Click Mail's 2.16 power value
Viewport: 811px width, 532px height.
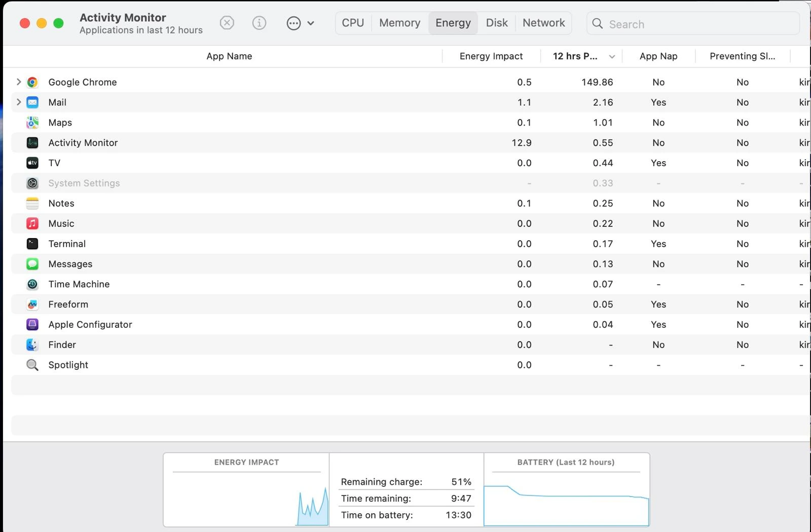[603, 102]
